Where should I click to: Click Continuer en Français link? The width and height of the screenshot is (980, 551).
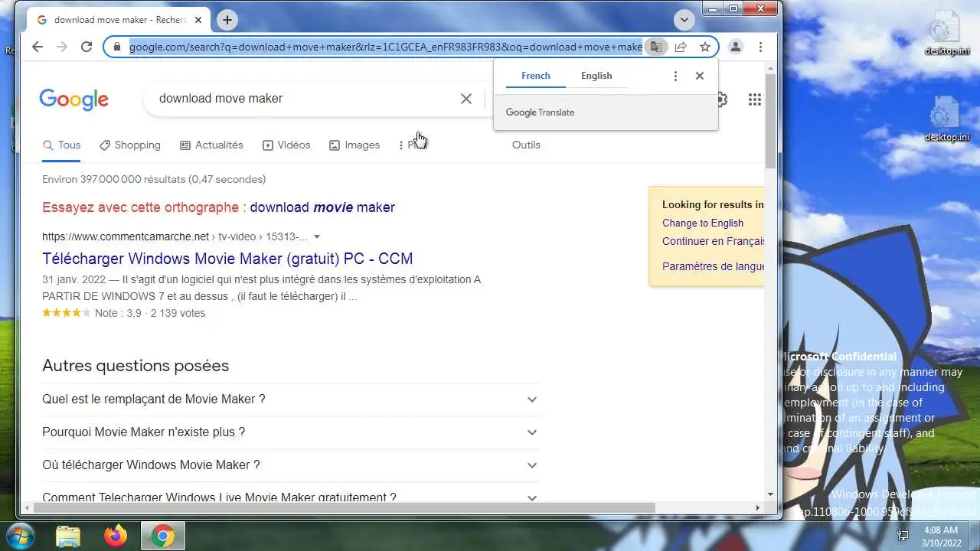tap(713, 241)
